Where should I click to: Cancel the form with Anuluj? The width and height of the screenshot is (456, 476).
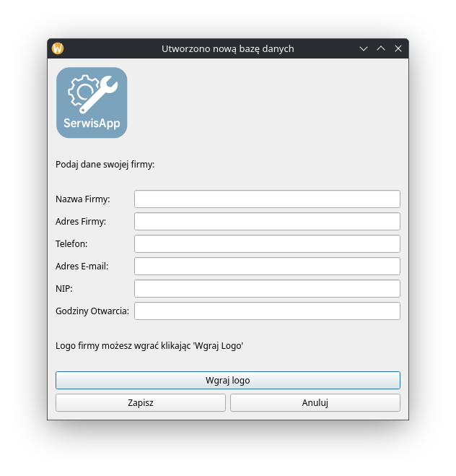pos(315,403)
